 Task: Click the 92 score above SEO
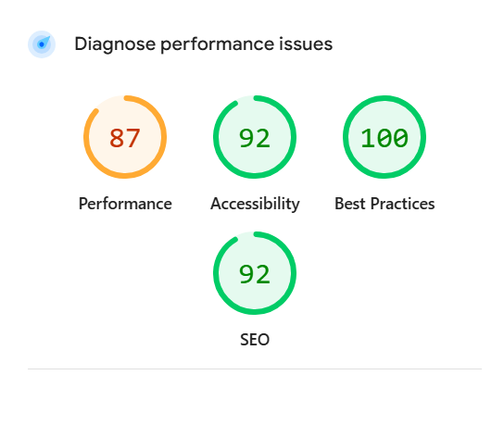(x=255, y=274)
